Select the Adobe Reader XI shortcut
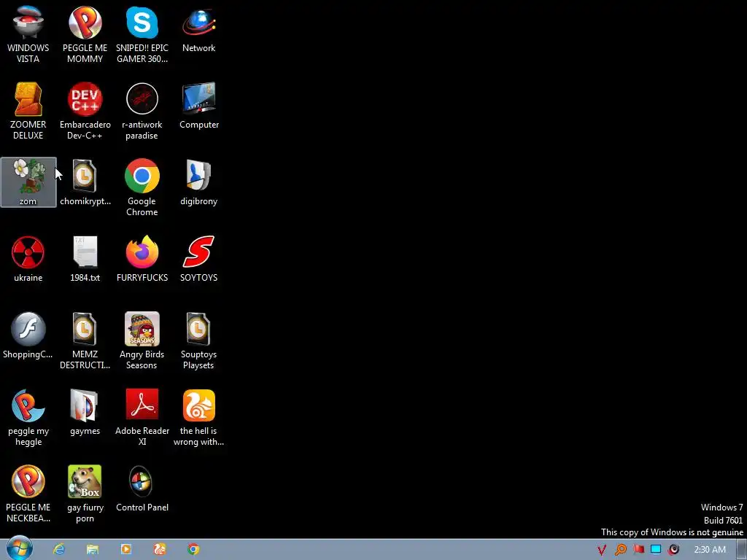 click(142, 418)
